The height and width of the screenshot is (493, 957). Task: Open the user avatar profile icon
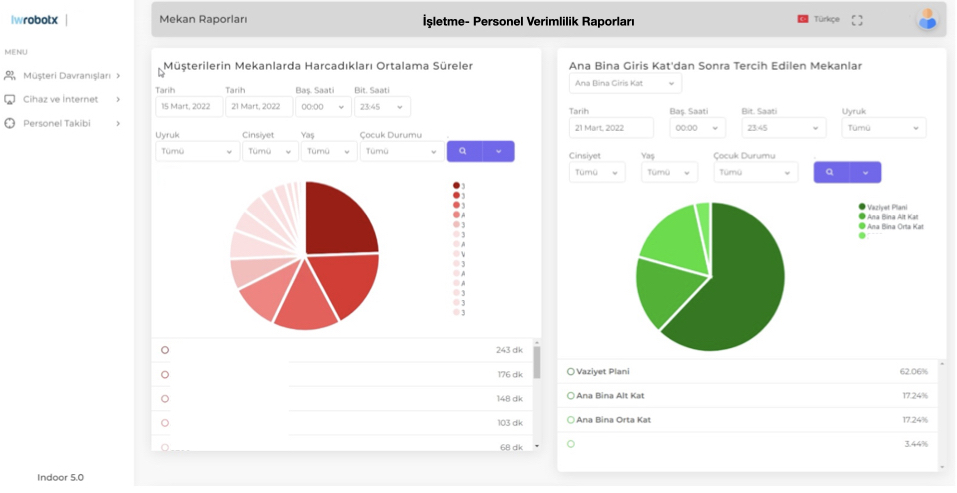tap(927, 20)
